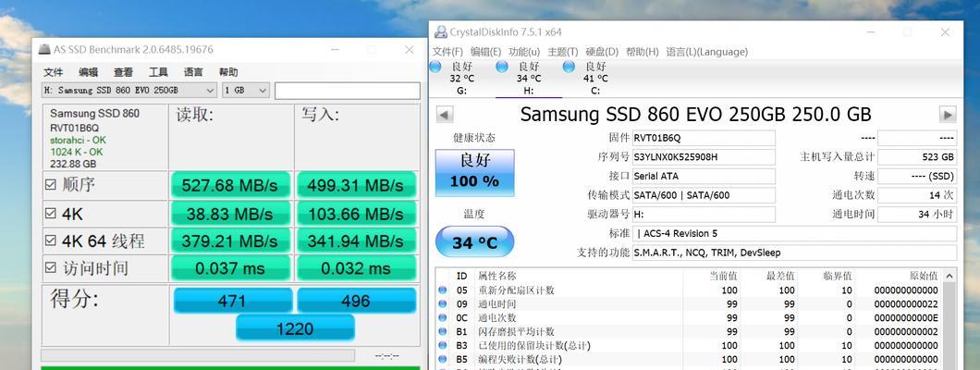
Task: Open the 语言 menu in AS SSD Benchmark
Action: [193, 72]
